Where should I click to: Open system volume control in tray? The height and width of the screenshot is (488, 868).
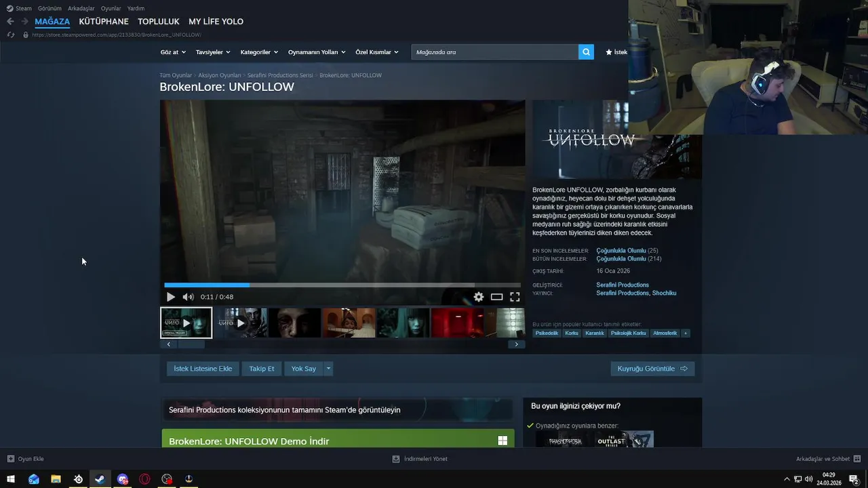point(808,479)
